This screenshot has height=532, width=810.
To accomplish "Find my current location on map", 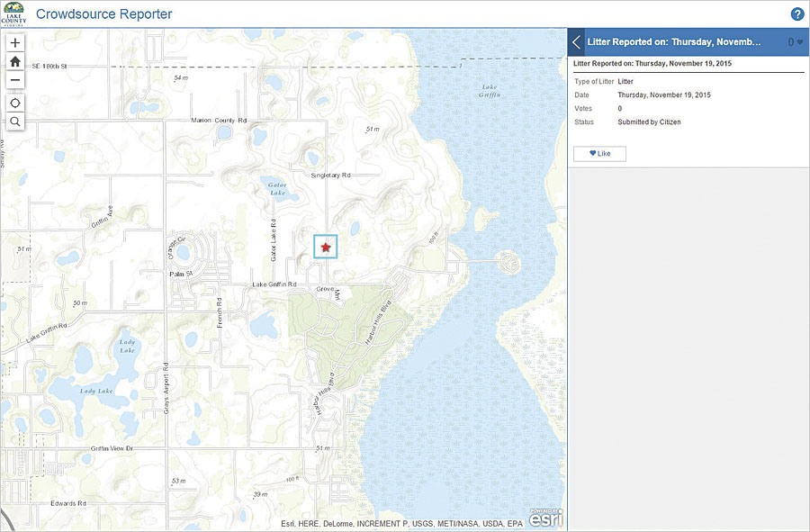I will [15, 103].
